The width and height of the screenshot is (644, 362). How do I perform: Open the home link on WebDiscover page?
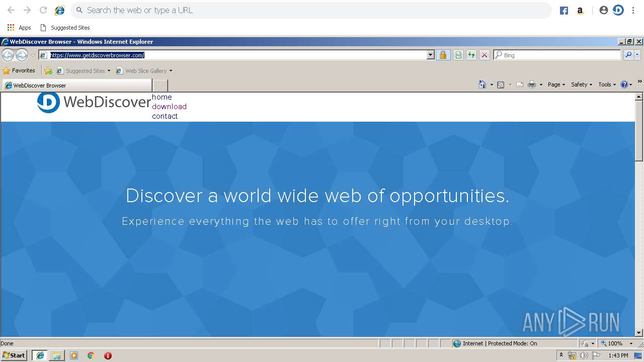(x=162, y=97)
